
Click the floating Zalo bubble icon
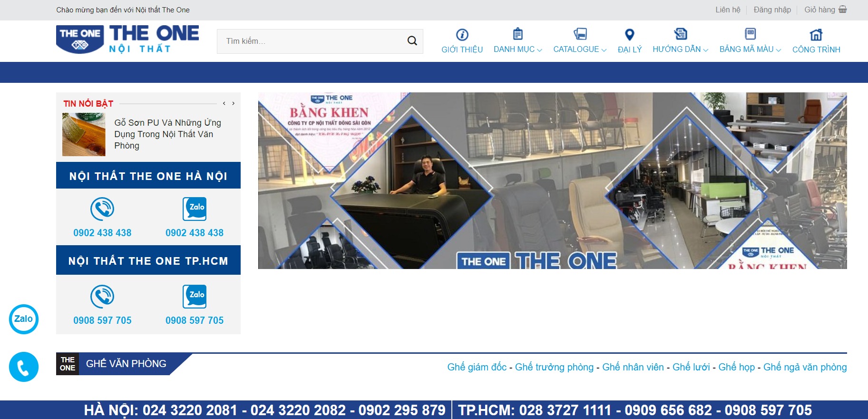[x=24, y=319]
